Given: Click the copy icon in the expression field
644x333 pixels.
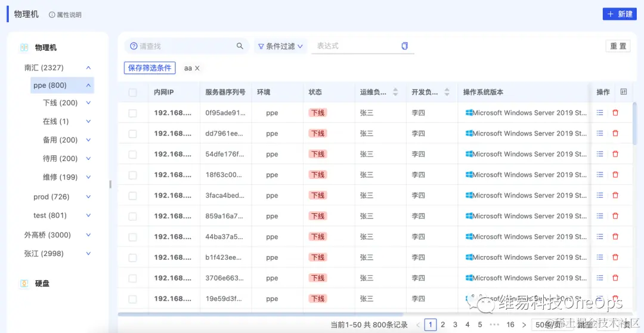Looking at the screenshot, I should (x=404, y=46).
